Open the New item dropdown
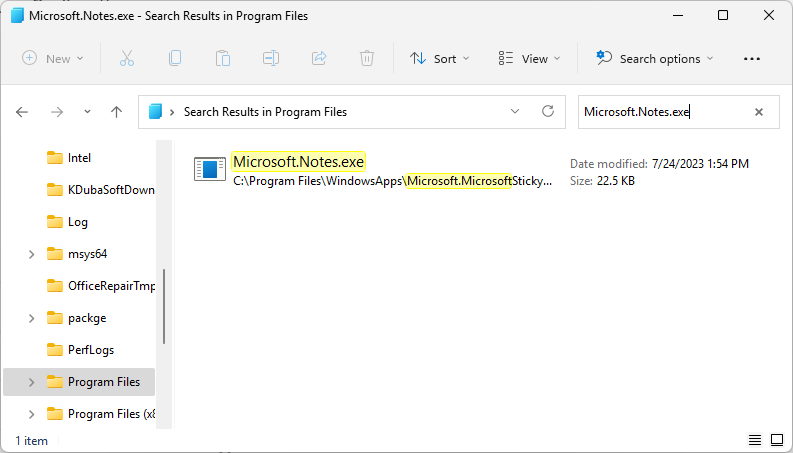Image resolution: width=793 pixels, height=453 pixels. [53, 59]
